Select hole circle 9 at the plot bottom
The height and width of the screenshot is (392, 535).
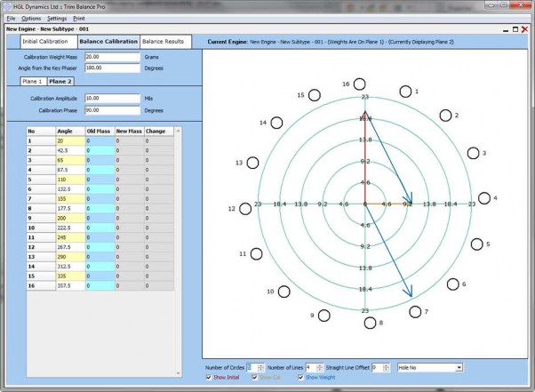(x=324, y=316)
